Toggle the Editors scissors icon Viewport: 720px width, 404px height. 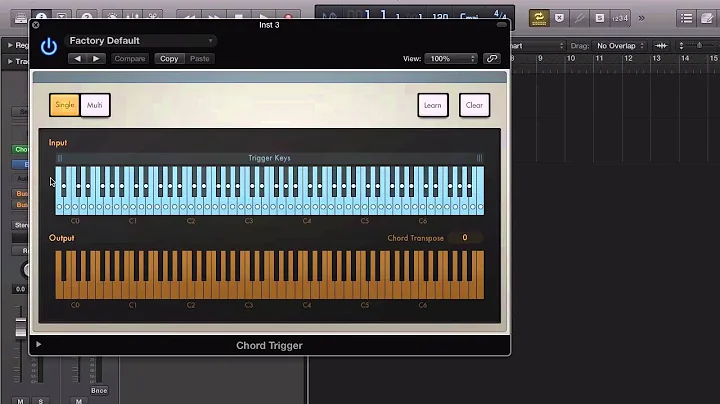pos(153,16)
